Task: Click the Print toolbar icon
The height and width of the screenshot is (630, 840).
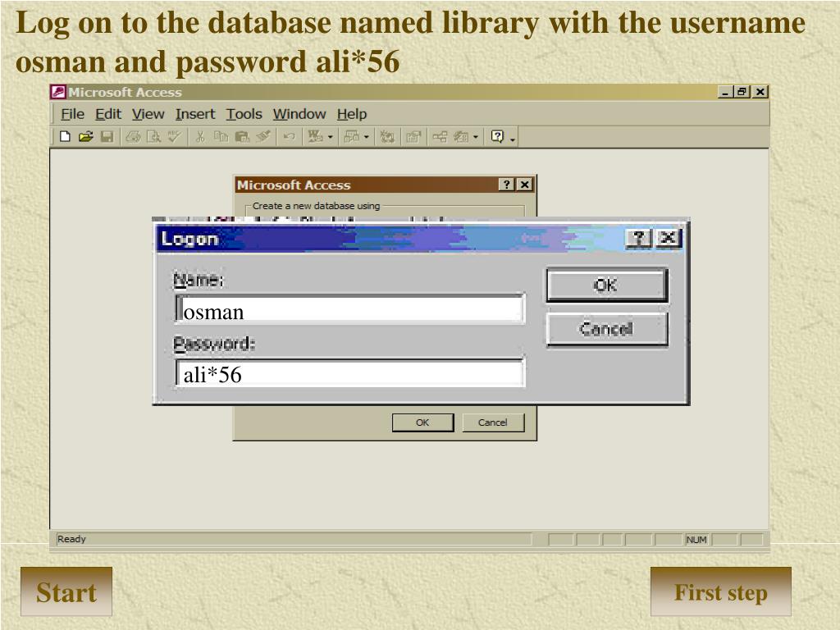Action: click(x=133, y=137)
